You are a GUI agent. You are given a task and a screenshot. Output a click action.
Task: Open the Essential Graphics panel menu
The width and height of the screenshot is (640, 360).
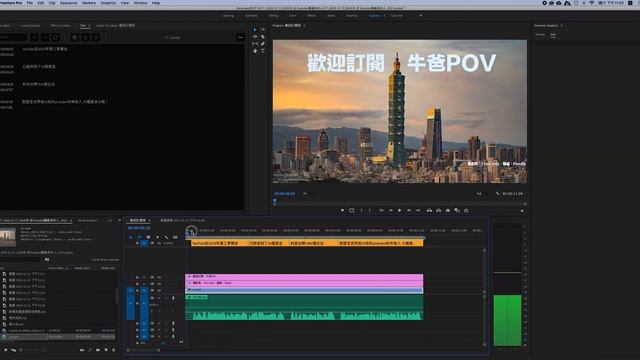(x=562, y=25)
